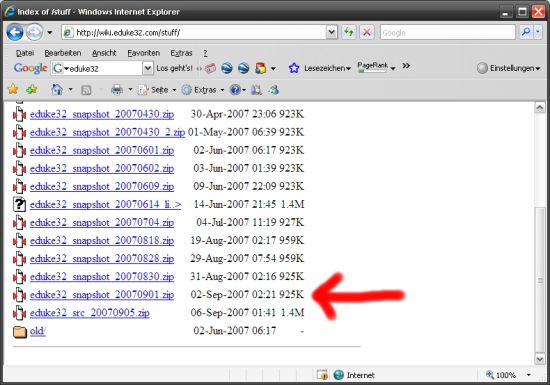550x385 pixels.
Task: Click the Research toolbar icon after Help
Action: [x=256, y=90]
